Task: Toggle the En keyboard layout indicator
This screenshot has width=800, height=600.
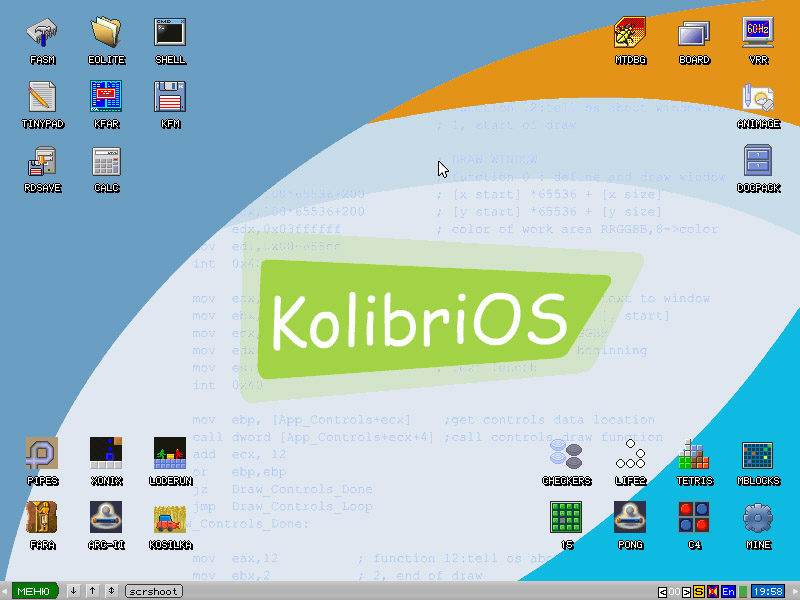Action: click(728, 592)
